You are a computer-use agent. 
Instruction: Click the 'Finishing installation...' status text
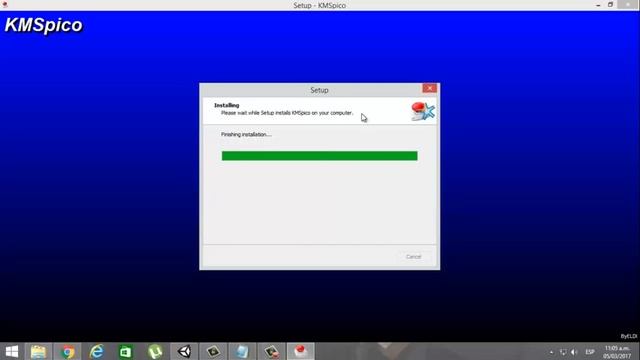[246, 134]
